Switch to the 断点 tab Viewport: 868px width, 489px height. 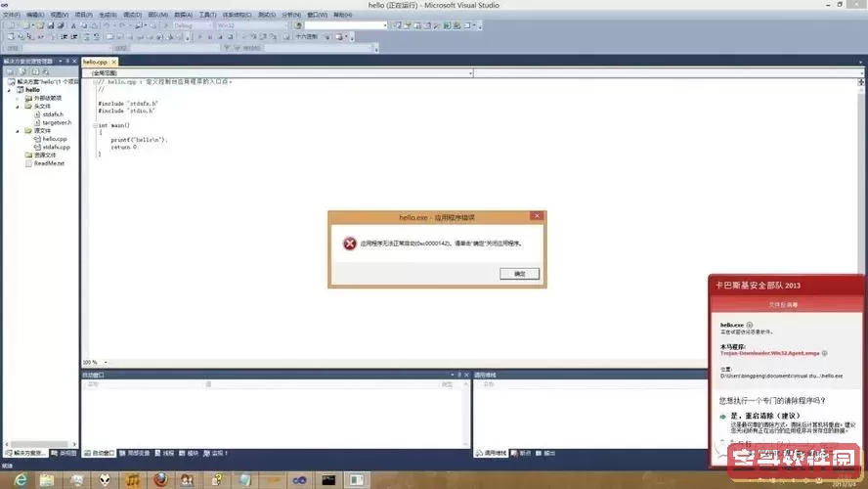coord(521,453)
